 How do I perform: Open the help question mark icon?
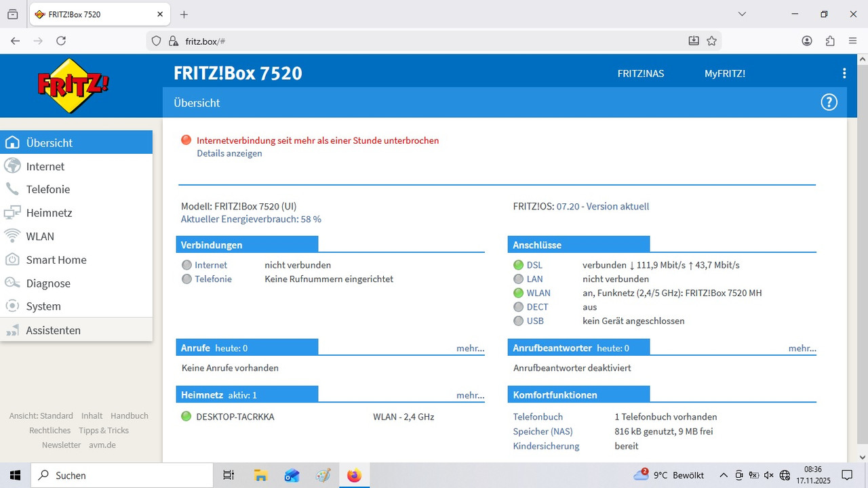click(829, 102)
